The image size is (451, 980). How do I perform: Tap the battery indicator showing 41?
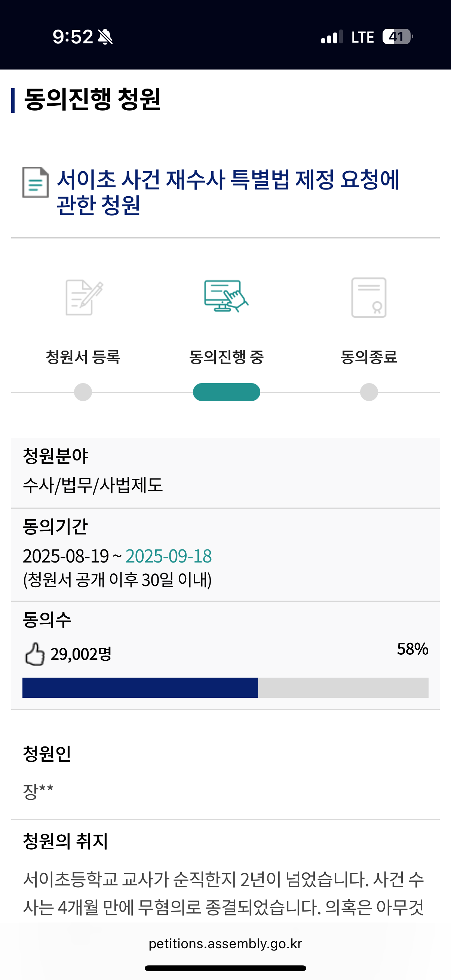398,37
